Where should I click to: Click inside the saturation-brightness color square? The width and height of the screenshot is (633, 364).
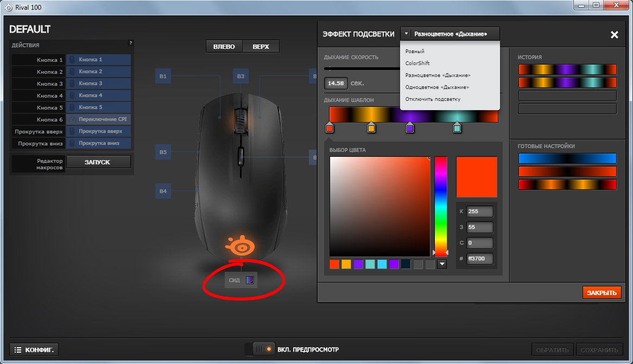pyautogui.click(x=380, y=206)
